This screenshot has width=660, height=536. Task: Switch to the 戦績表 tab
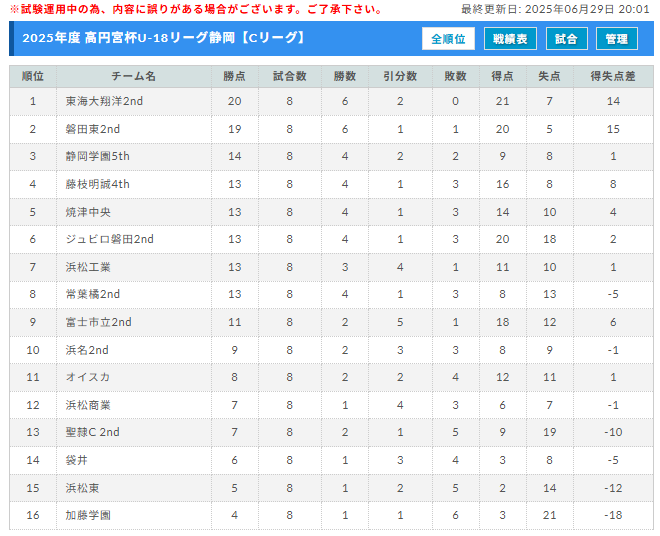click(x=510, y=39)
